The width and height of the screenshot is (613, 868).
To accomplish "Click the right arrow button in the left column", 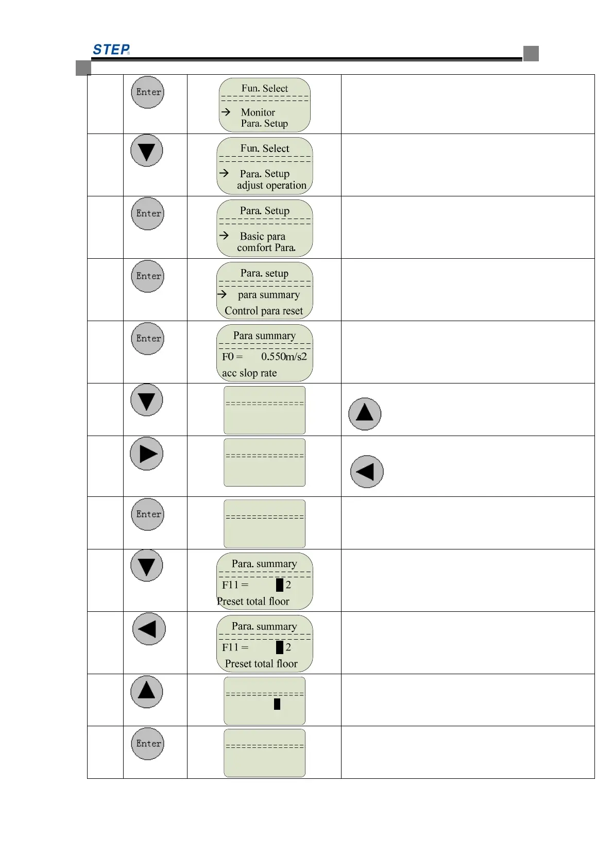I will (147, 454).
